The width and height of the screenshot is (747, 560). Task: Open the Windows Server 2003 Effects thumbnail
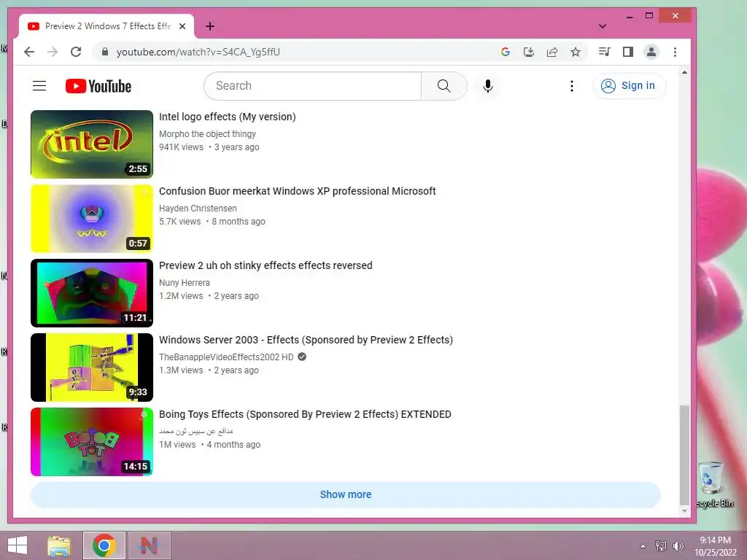pyautogui.click(x=92, y=367)
